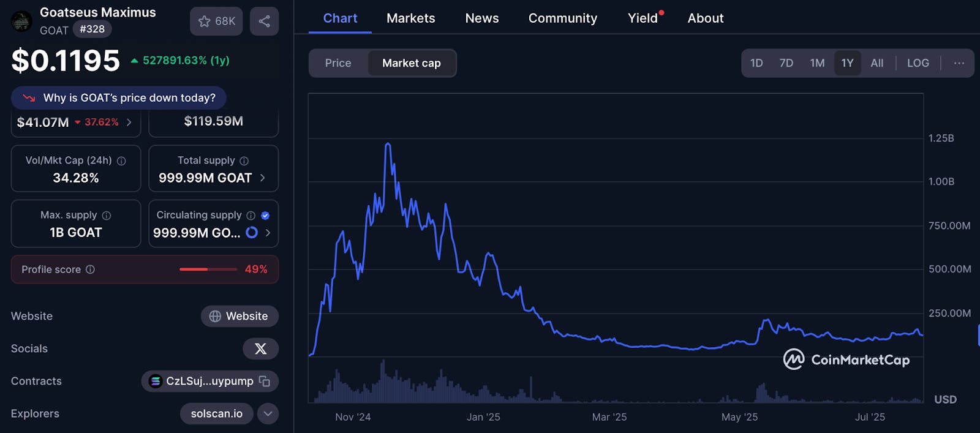Click info icon next to Circulating supply
This screenshot has width=980, height=433.
pyautogui.click(x=251, y=216)
